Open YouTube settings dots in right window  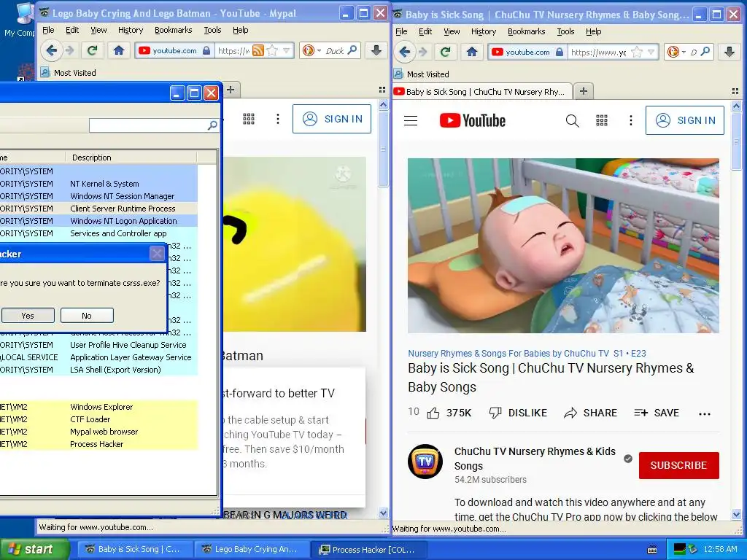click(x=631, y=120)
